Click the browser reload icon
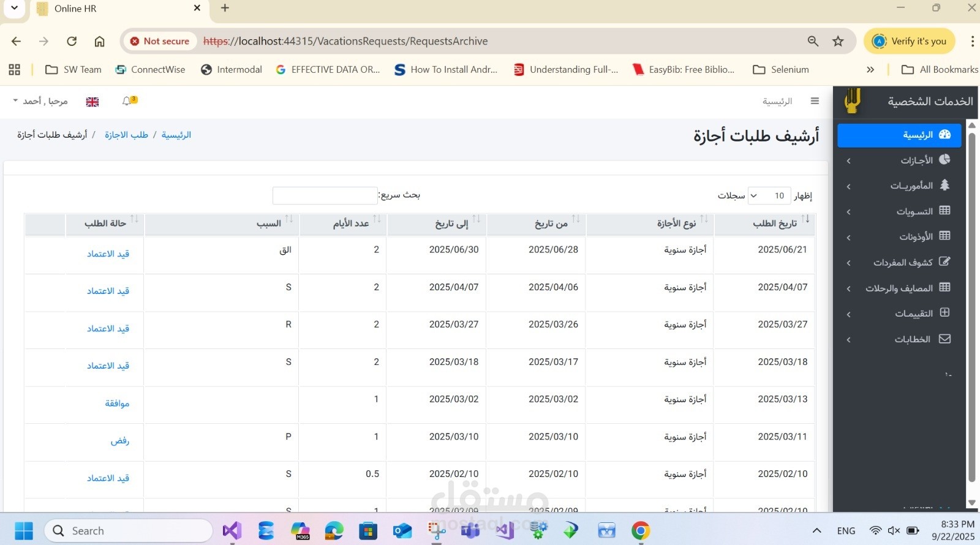Screen dimensions: 980x545 (x=72, y=41)
